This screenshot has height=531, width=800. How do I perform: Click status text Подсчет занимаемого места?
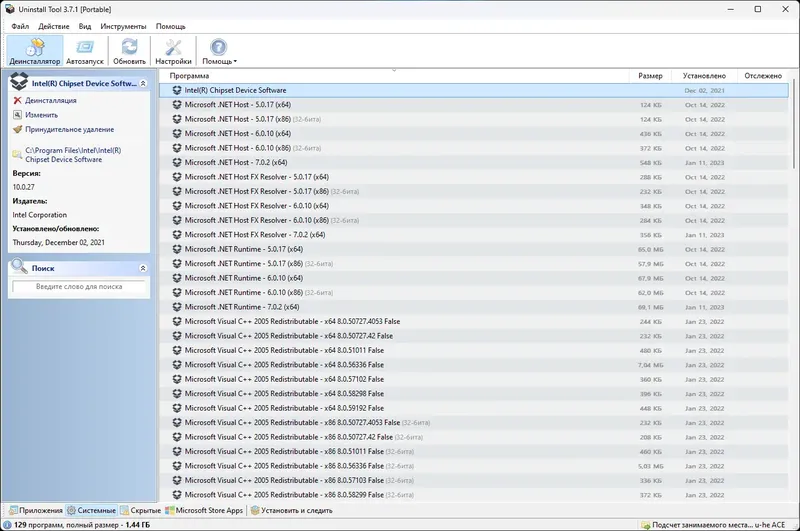click(x=718, y=525)
